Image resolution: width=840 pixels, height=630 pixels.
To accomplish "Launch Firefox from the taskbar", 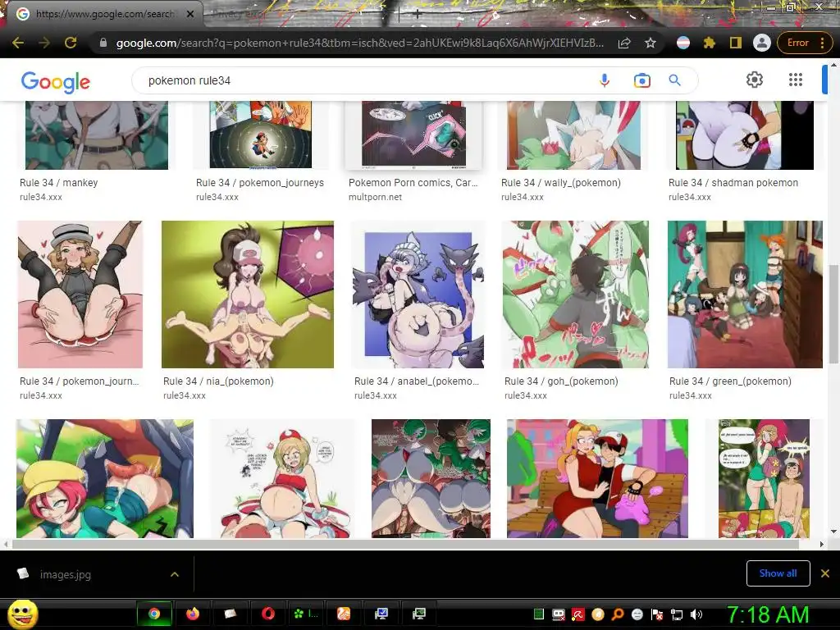I will (192, 614).
